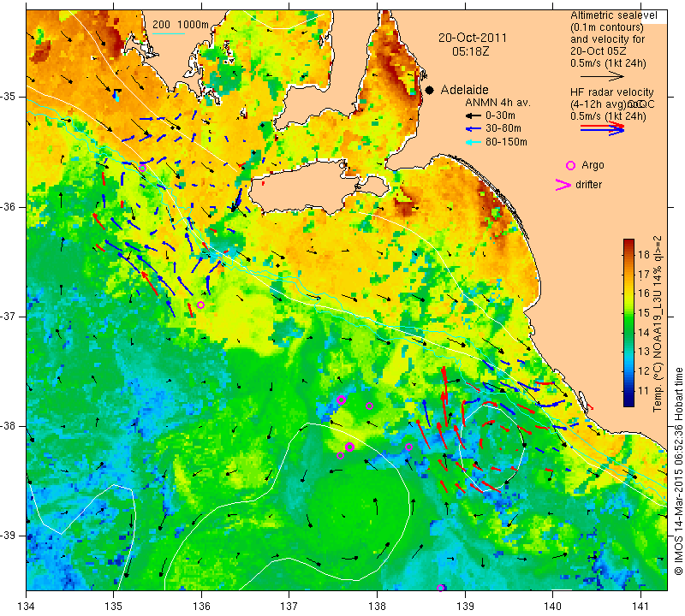Click the ANMN 4h av. legend heading
This screenshot has height=616, width=685.
tap(497, 103)
